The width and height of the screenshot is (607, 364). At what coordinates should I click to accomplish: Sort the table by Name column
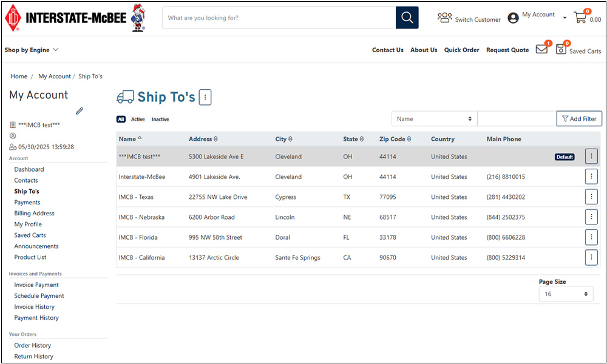(x=130, y=139)
